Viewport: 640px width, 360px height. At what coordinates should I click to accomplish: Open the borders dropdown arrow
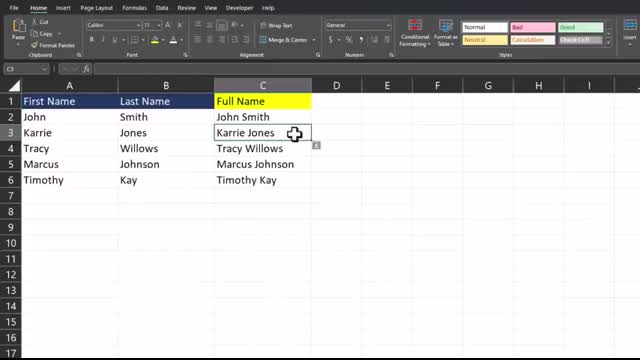[143, 40]
